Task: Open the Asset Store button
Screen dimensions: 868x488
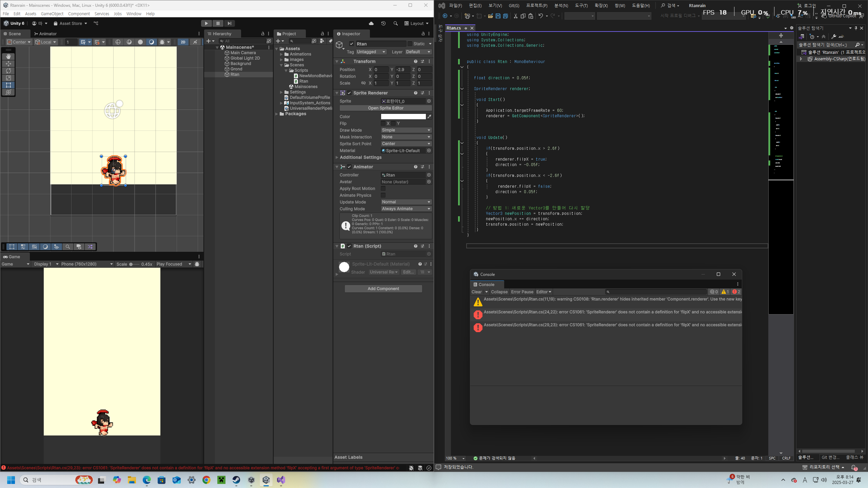Action: click(x=71, y=23)
